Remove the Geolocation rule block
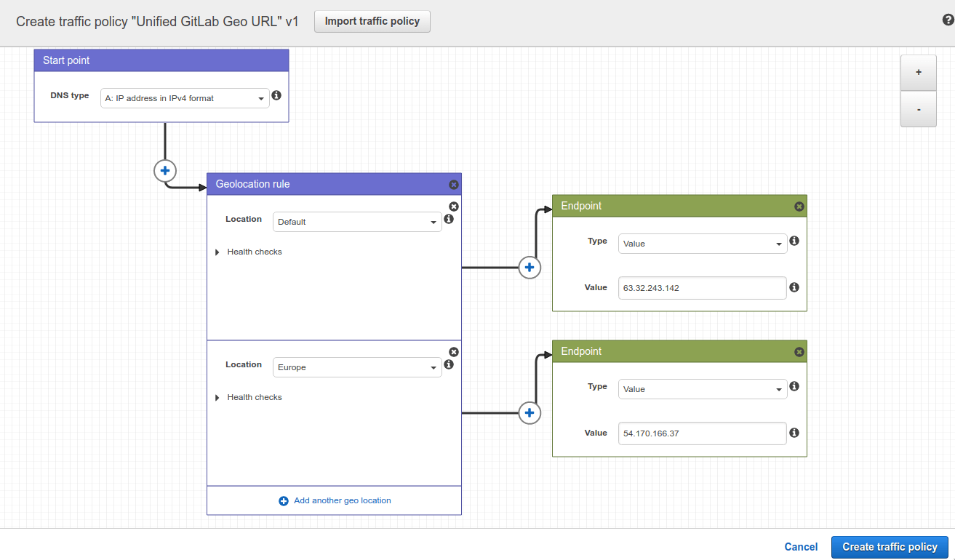This screenshot has width=955, height=560. 454,184
